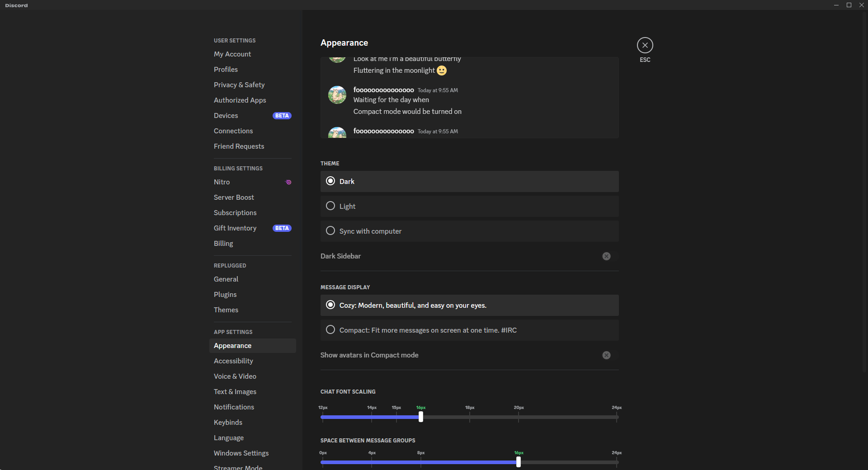This screenshot has width=868, height=470.
Task: Open Authorized Apps page
Action: (252, 100)
